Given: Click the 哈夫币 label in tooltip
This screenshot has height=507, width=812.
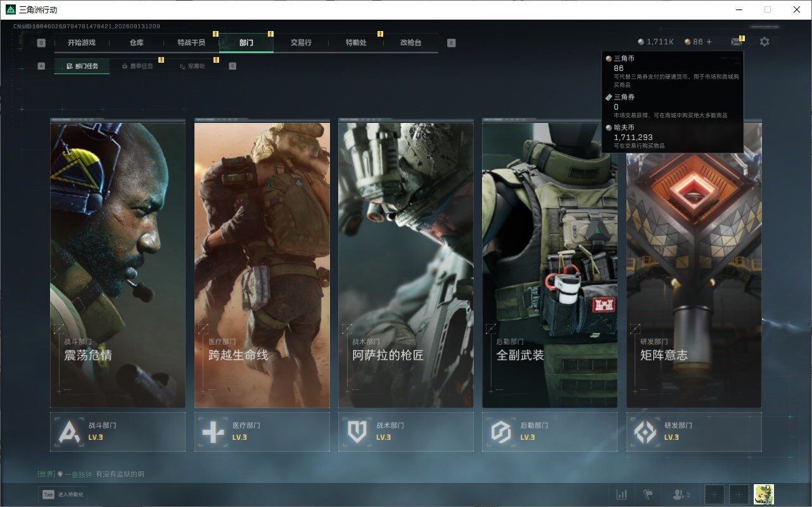Looking at the screenshot, I should pos(624,127).
